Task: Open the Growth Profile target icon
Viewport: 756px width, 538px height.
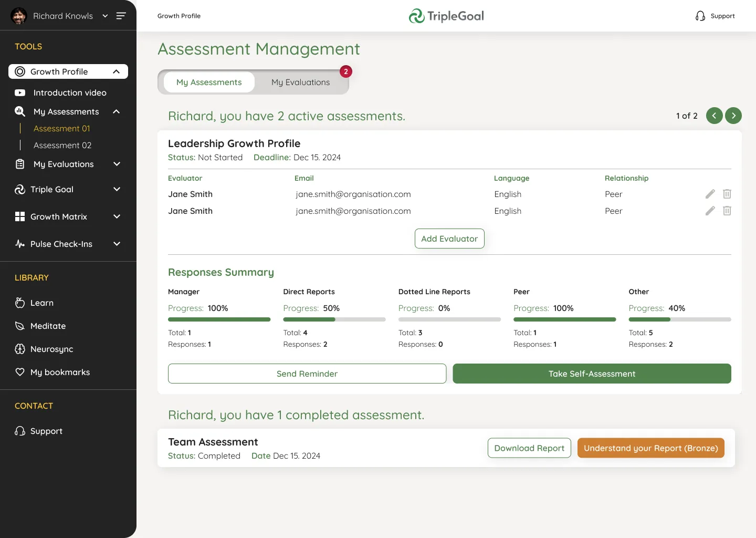Action: (x=19, y=71)
